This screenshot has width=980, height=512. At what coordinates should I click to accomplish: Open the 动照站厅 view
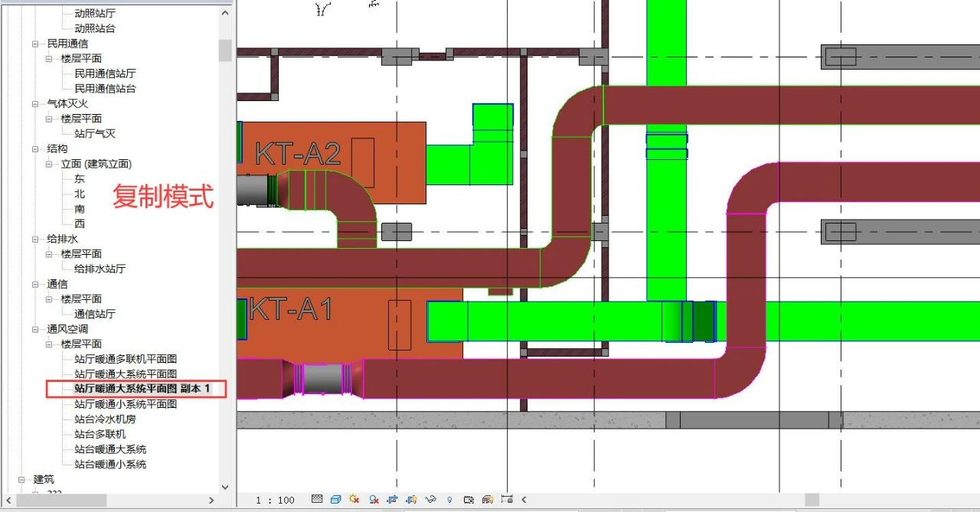coord(95,14)
